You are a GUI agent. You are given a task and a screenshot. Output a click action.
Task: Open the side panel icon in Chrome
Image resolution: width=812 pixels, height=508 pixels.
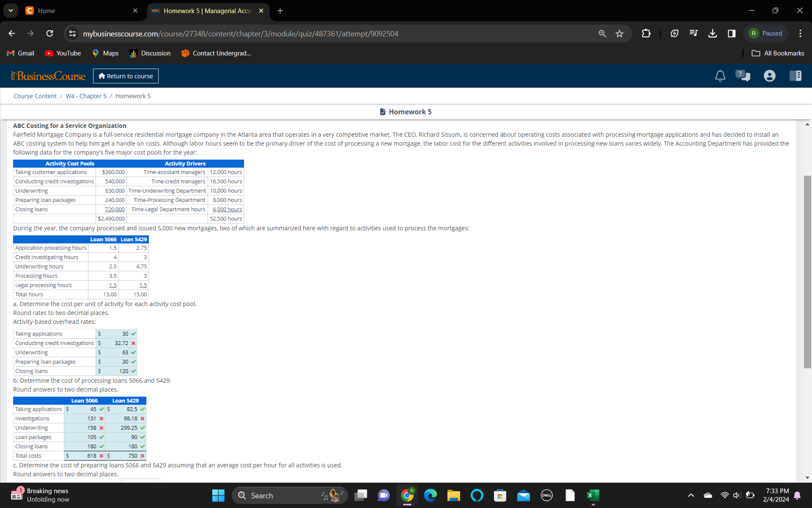pos(732,33)
